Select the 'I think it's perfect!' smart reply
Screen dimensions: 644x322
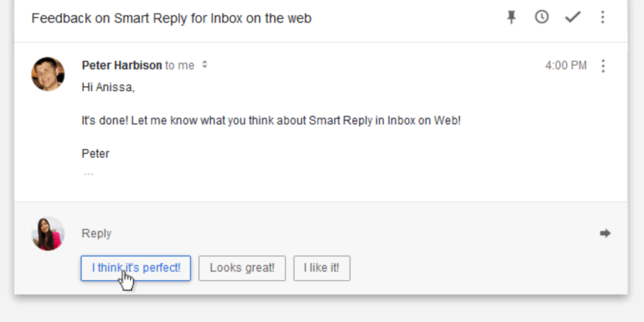pyautogui.click(x=135, y=268)
